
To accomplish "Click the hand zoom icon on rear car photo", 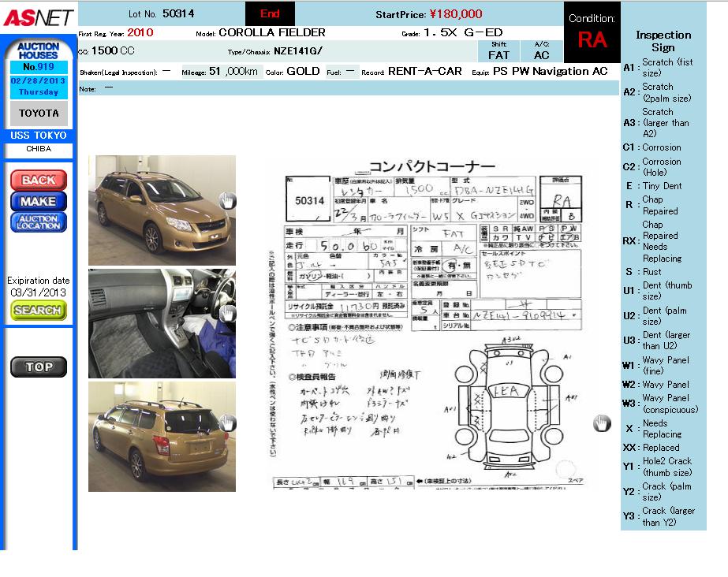I will click(227, 423).
